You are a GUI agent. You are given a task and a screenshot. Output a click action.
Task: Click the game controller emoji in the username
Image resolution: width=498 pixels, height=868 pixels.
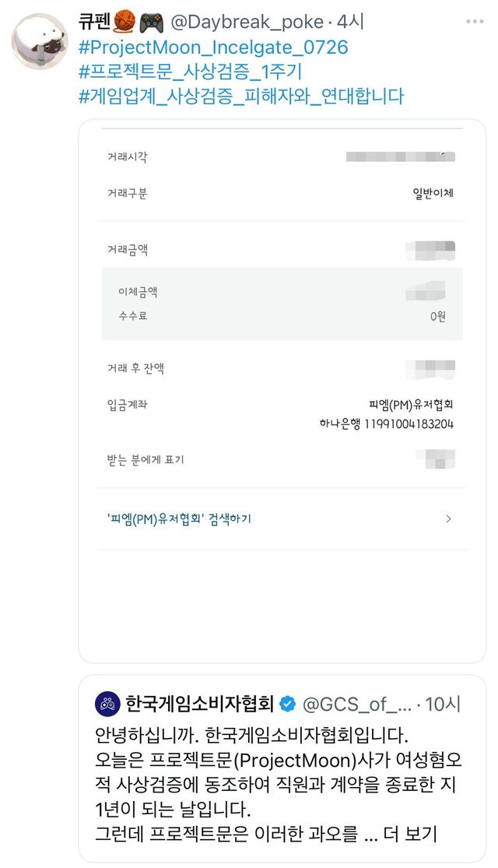pyautogui.click(x=151, y=23)
